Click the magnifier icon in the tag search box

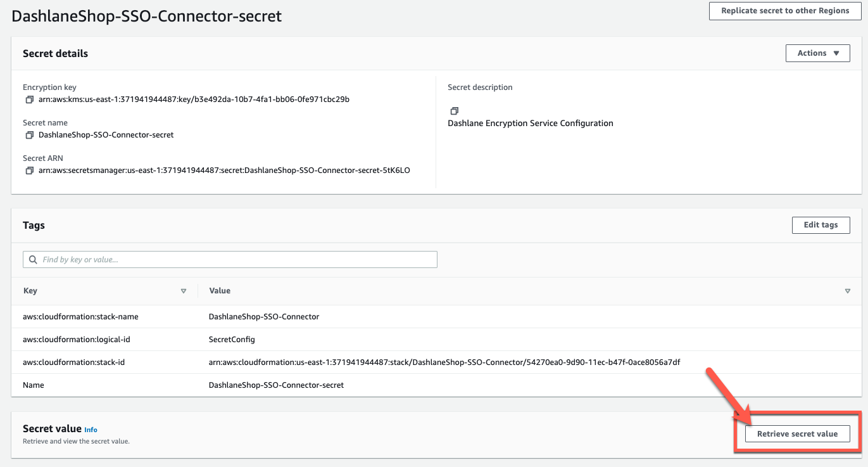tap(32, 259)
